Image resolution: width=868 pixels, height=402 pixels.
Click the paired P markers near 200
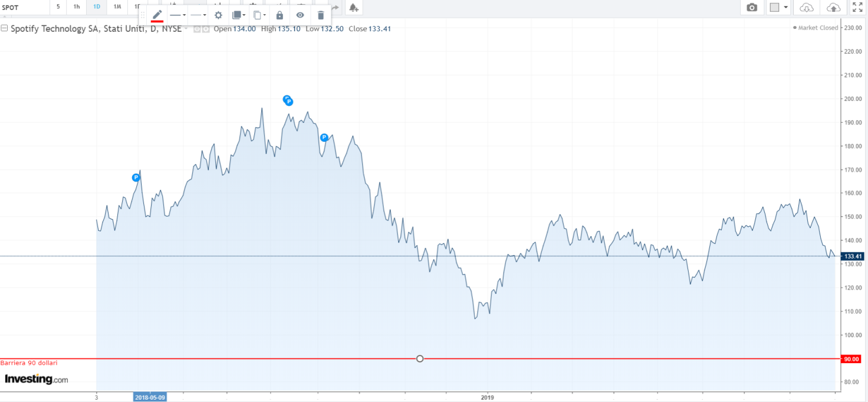tap(288, 100)
